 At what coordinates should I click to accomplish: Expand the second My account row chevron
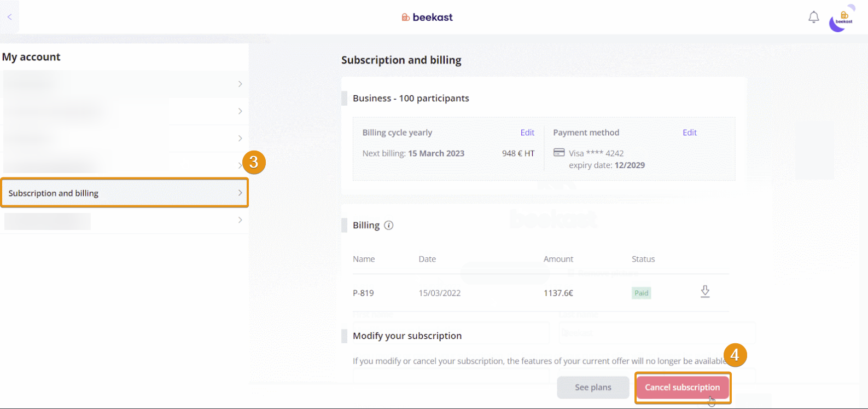240,111
